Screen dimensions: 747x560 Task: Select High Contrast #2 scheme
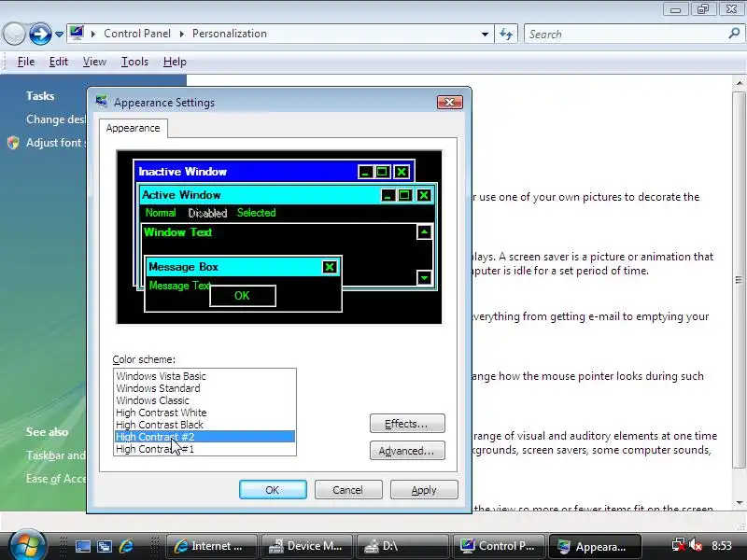tap(204, 437)
